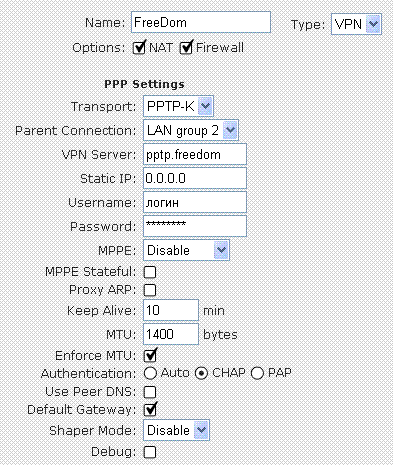Click the Keep Alive minutes field
Image resolution: width=393 pixels, height=465 pixels.
click(x=171, y=310)
